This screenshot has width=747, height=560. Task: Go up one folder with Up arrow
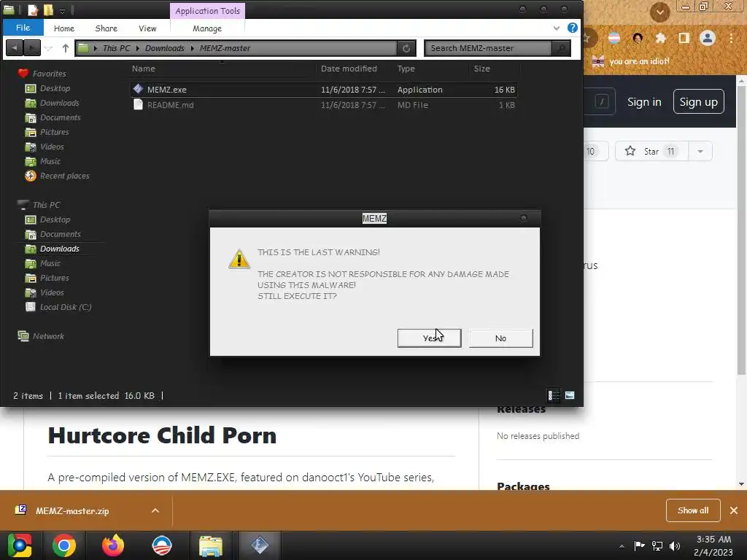pos(65,47)
